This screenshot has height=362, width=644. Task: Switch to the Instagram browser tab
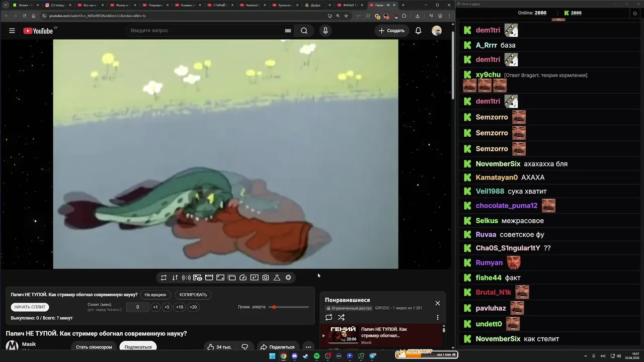point(57,5)
